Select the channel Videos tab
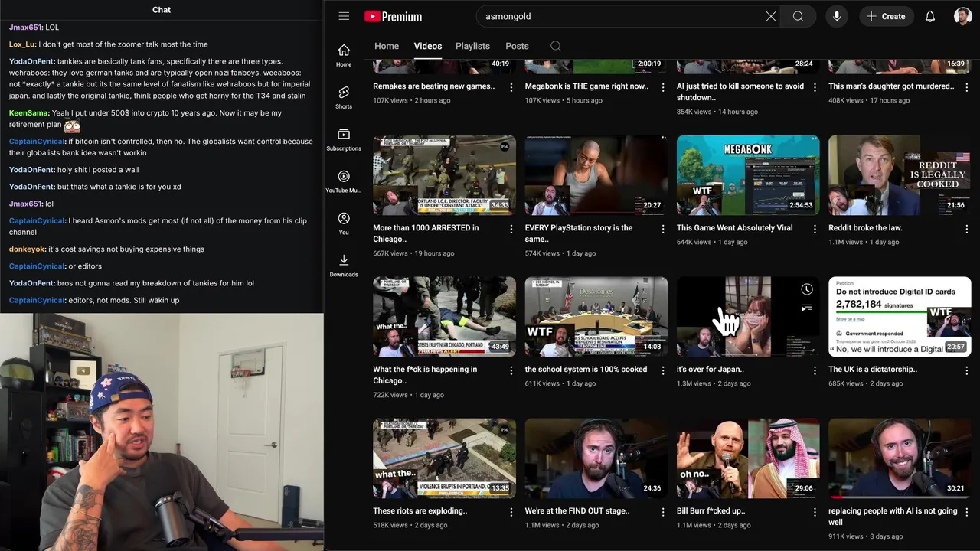The image size is (980, 551). (x=428, y=46)
